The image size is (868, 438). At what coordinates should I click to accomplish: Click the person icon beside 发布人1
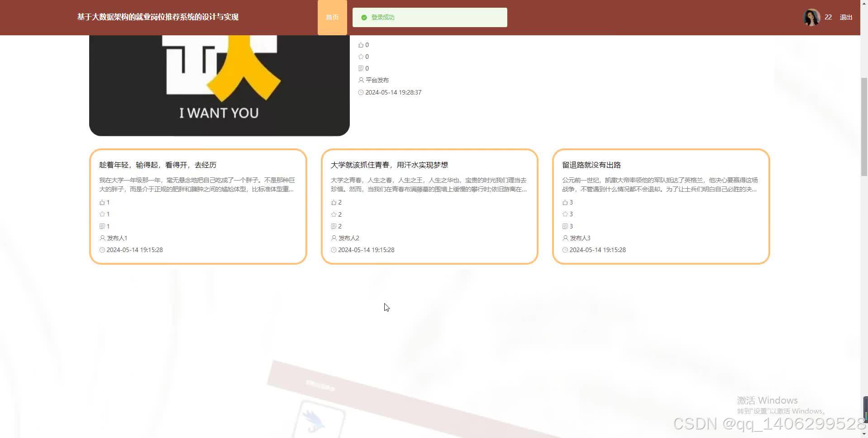tap(102, 238)
